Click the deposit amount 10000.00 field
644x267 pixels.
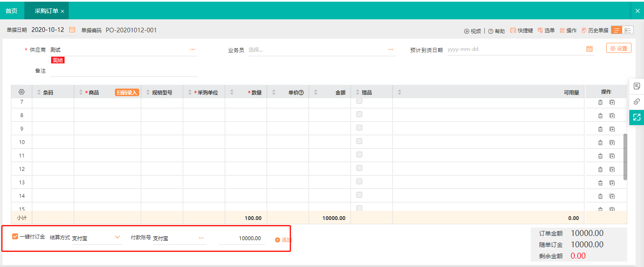point(242,238)
